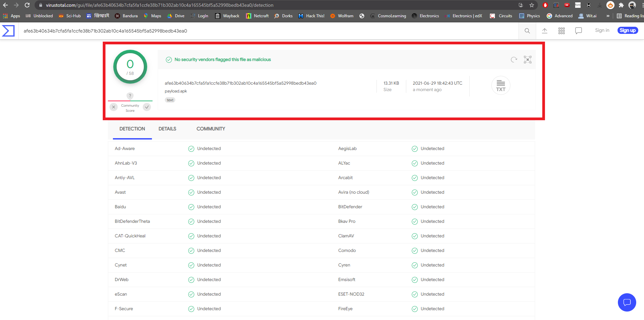This screenshot has height=320, width=644.
Task: Open the Wayback bookmark
Action: click(227, 16)
